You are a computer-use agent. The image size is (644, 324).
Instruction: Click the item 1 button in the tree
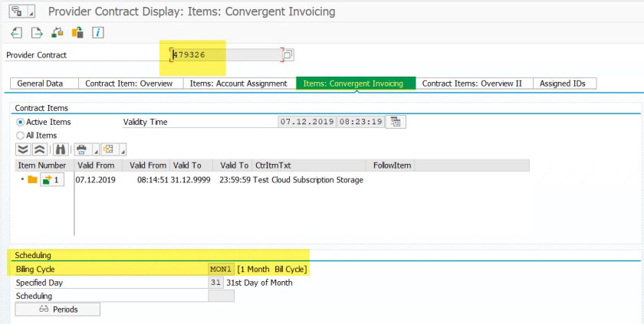point(52,180)
